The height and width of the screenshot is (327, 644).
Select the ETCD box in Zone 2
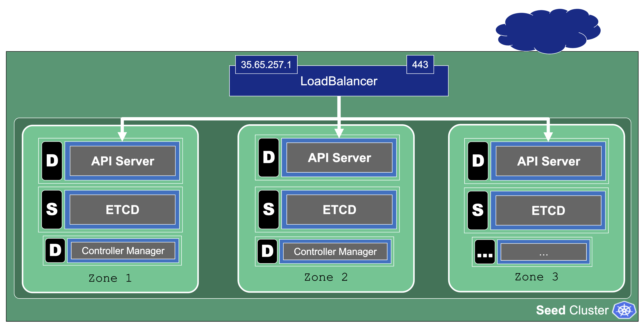tap(339, 209)
